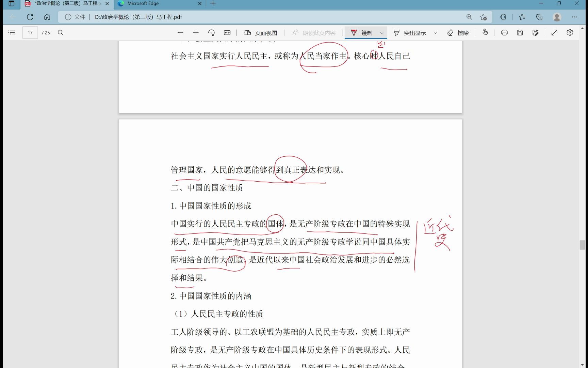Image resolution: width=588 pixels, height=368 pixels.
Task: Rotate the PDF page
Action: (211, 33)
